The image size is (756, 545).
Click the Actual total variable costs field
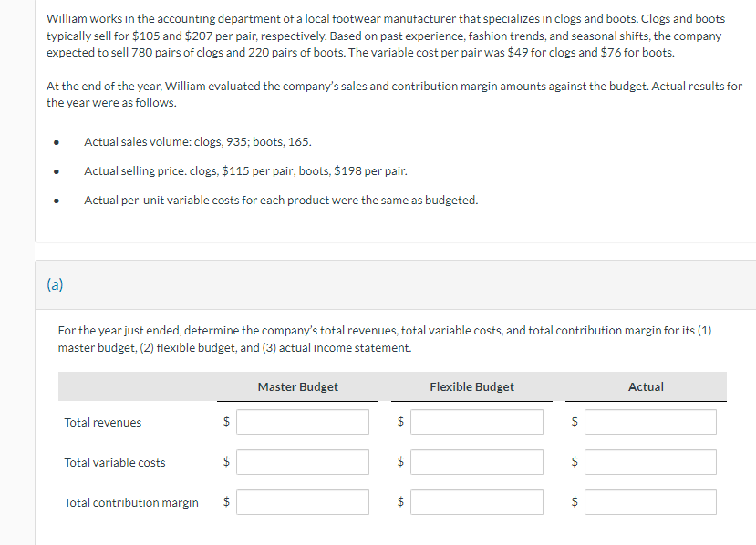click(x=649, y=461)
